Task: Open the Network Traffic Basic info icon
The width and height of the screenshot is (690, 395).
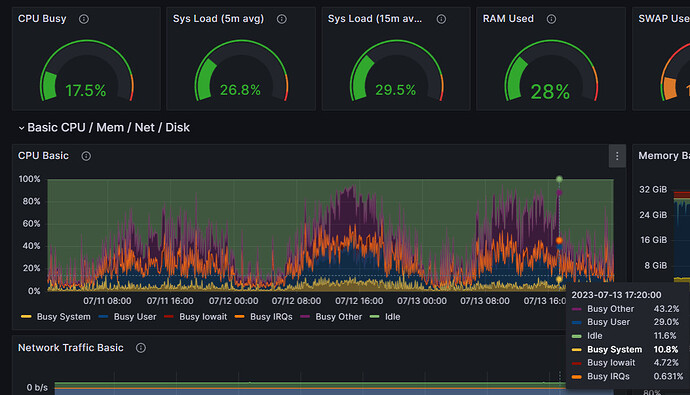Action: click(x=141, y=348)
